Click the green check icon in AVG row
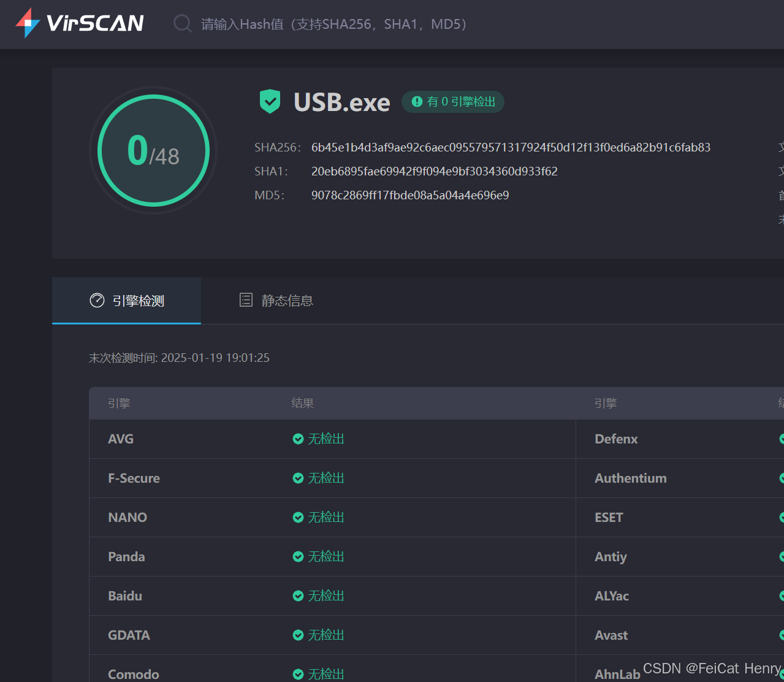Screen dimensions: 784x682 click(298, 439)
